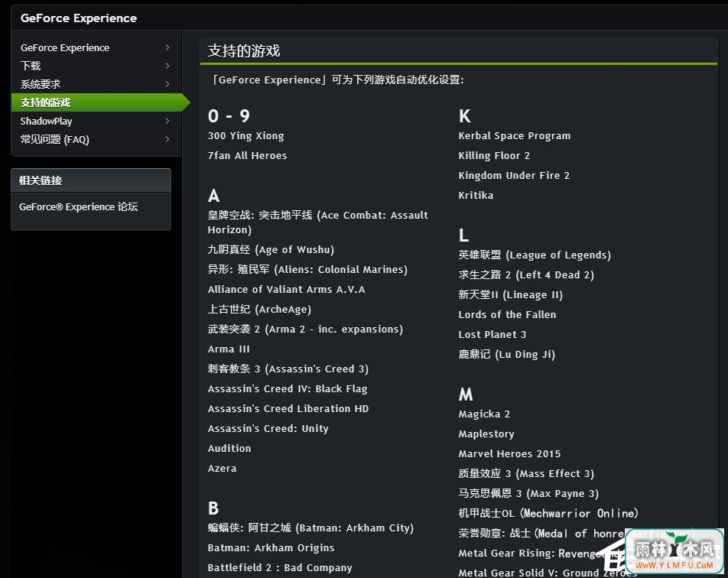This screenshot has height=578, width=728.
Task: Select the Kritika game entry
Action: click(x=476, y=196)
